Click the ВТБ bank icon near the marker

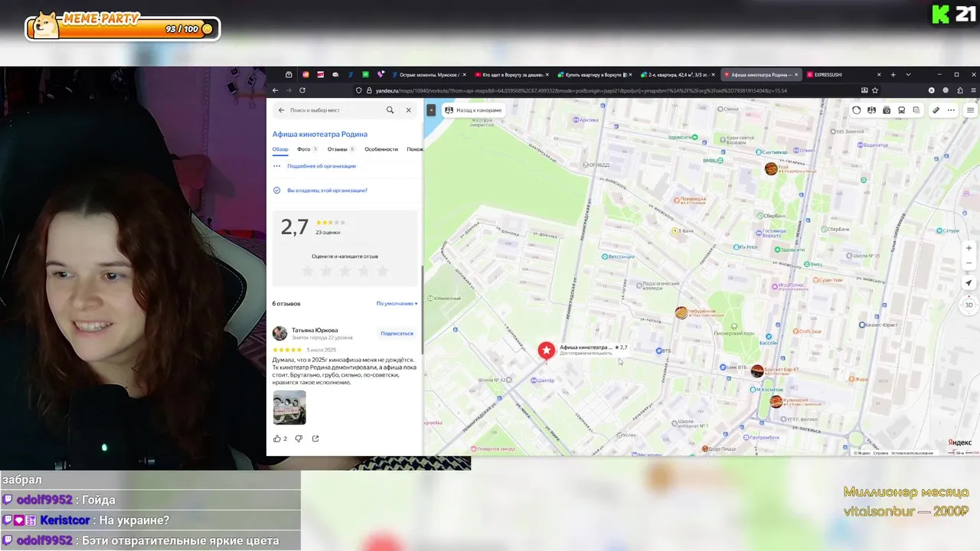click(x=659, y=351)
